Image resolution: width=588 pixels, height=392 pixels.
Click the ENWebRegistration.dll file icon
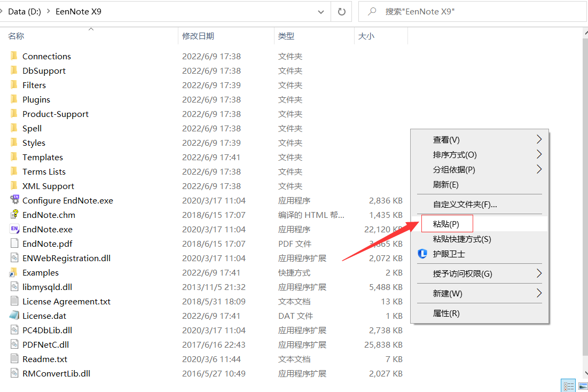click(14, 258)
